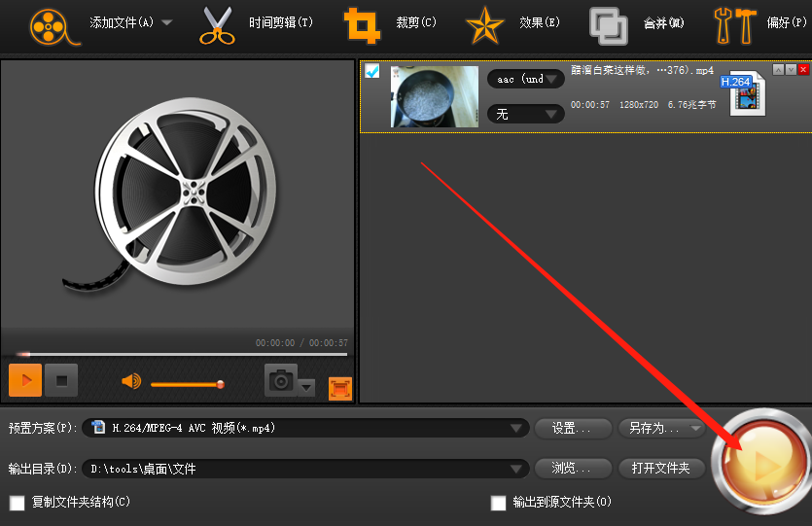Click the 设置... settings button

pos(574,428)
